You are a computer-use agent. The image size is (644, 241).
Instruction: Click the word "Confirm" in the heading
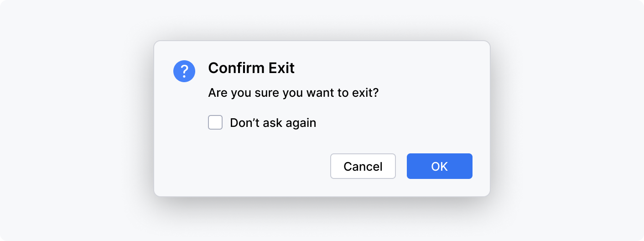click(236, 68)
